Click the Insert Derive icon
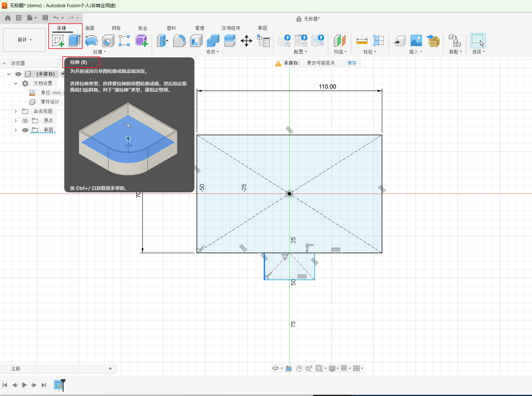The width and height of the screenshot is (532, 396). tap(400, 41)
